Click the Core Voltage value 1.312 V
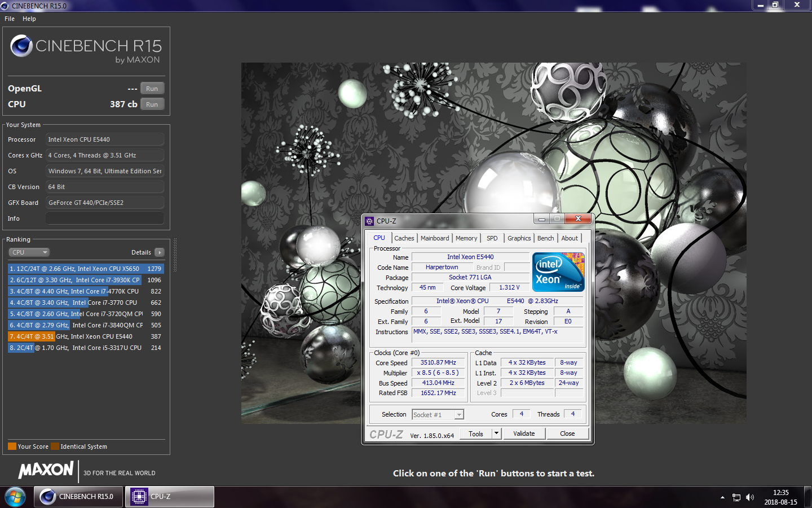 point(509,288)
